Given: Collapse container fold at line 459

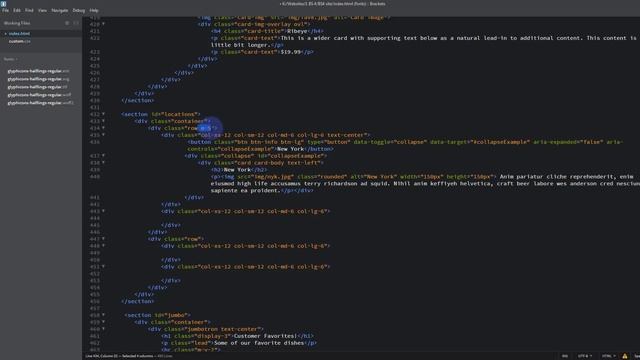Looking at the screenshot, I should [103, 322].
